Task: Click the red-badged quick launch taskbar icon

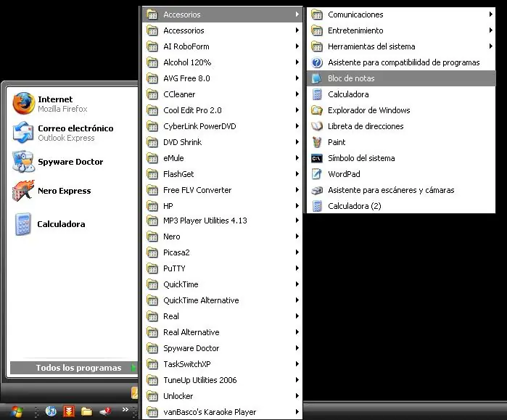Action: (x=105, y=411)
